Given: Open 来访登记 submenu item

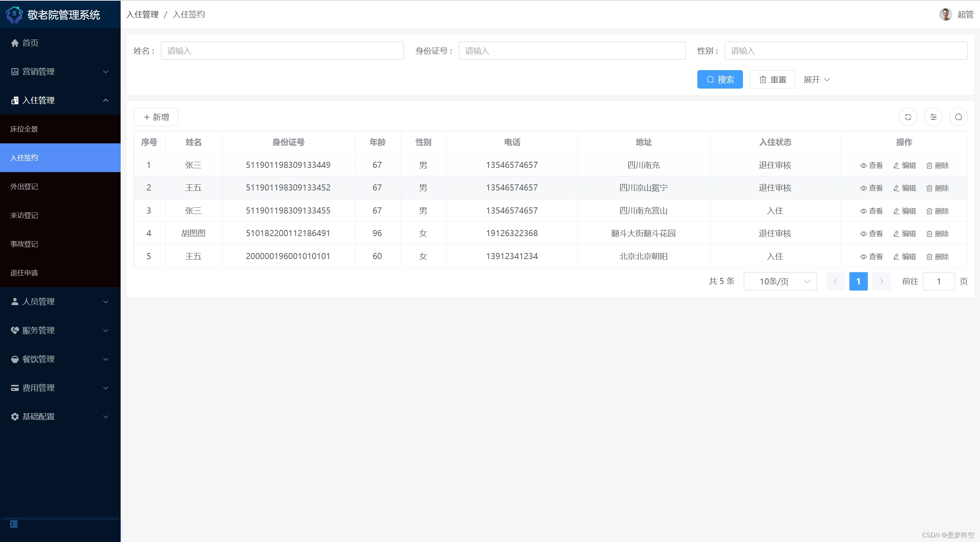Looking at the screenshot, I should tap(60, 215).
